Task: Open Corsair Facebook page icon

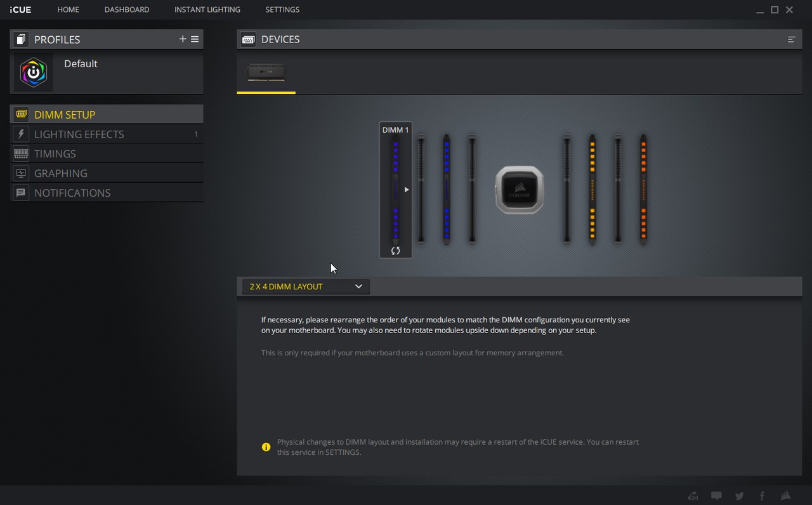Action: (763, 496)
